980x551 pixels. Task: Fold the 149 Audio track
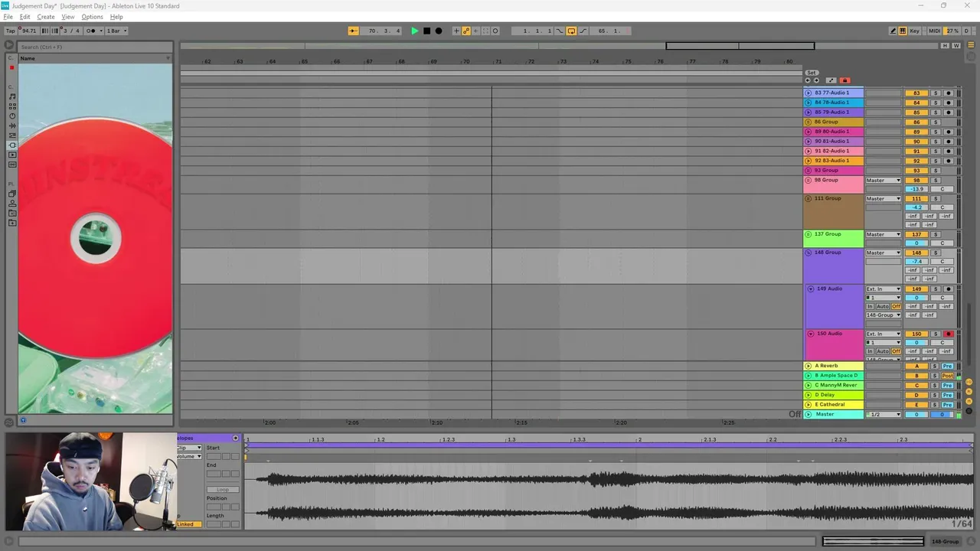pos(811,289)
